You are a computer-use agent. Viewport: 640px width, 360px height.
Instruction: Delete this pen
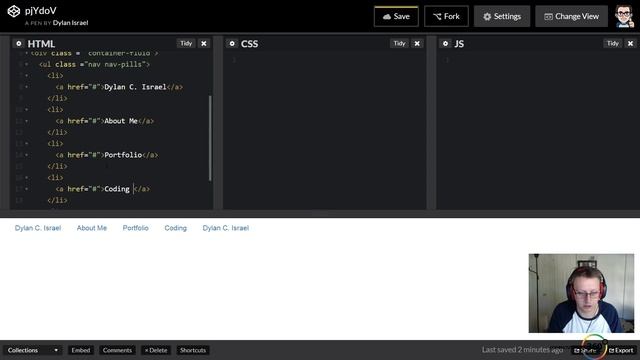pos(156,350)
